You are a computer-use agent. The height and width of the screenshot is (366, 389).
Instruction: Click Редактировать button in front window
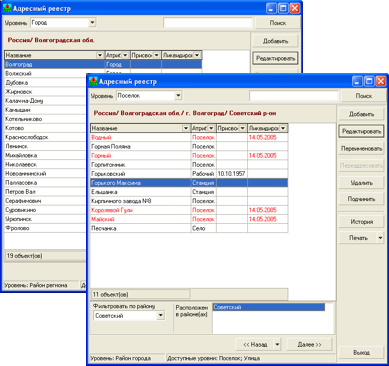[x=361, y=131]
